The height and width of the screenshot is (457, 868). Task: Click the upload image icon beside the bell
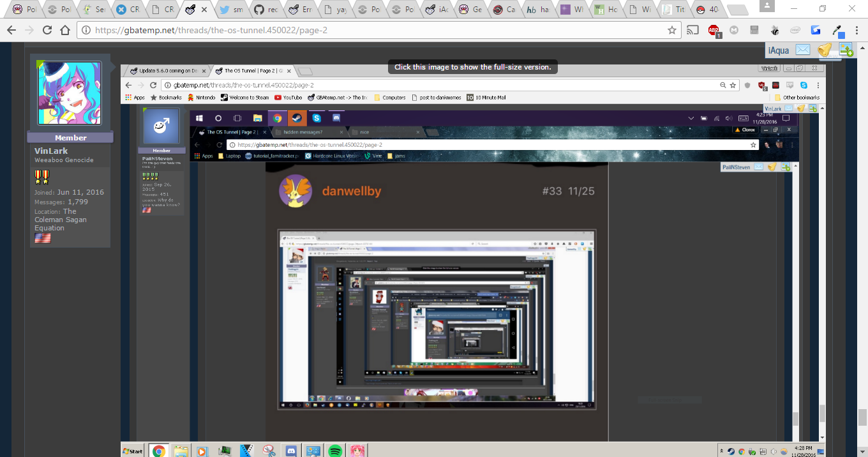[846, 50]
